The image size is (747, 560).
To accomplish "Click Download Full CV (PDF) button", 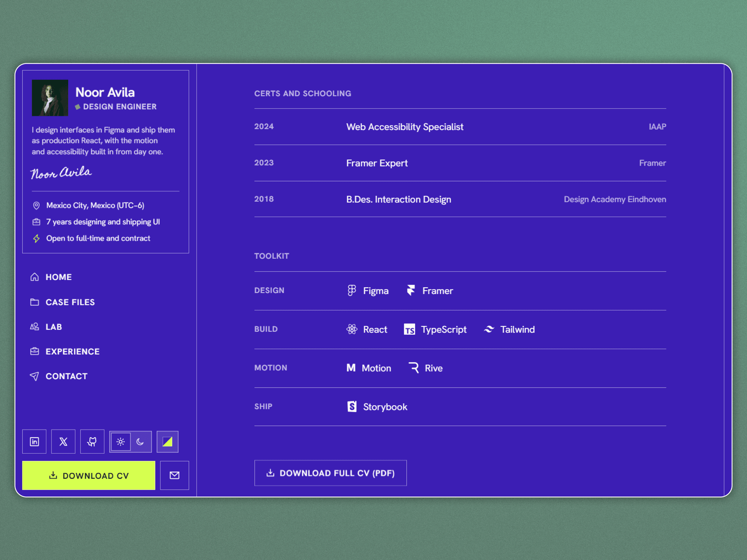I will (330, 473).
